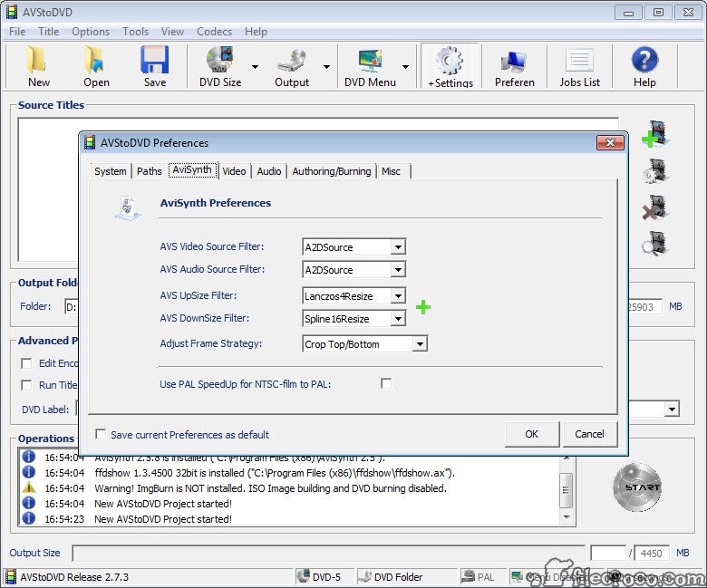
Task: Save project using the floppy Save icon
Action: pyautogui.click(x=154, y=60)
